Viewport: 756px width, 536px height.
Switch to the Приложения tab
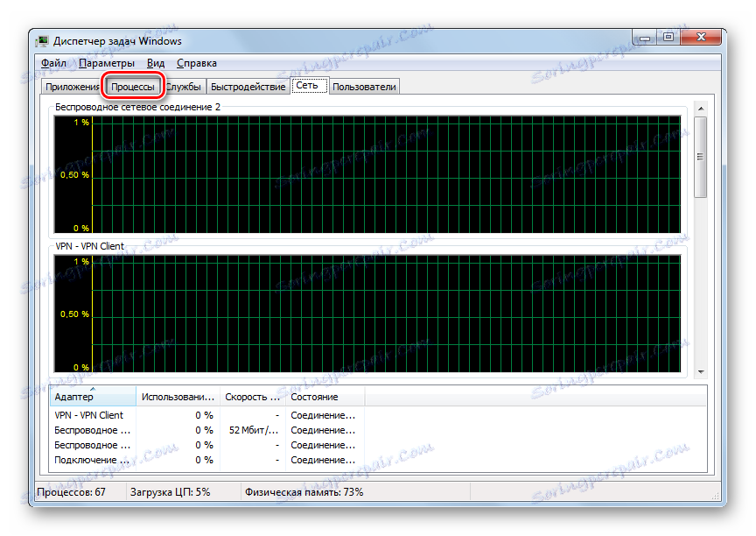pos(72,87)
